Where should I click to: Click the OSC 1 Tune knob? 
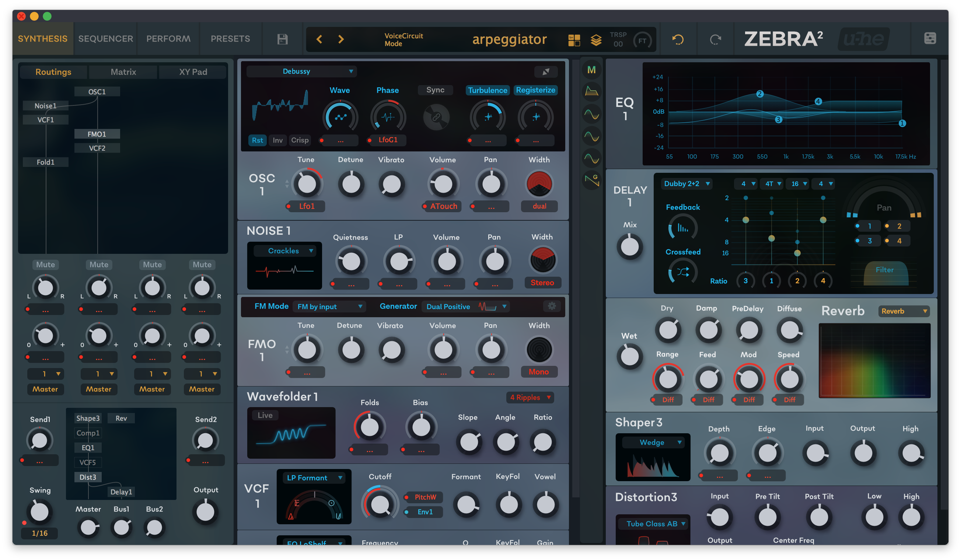coord(307,184)
